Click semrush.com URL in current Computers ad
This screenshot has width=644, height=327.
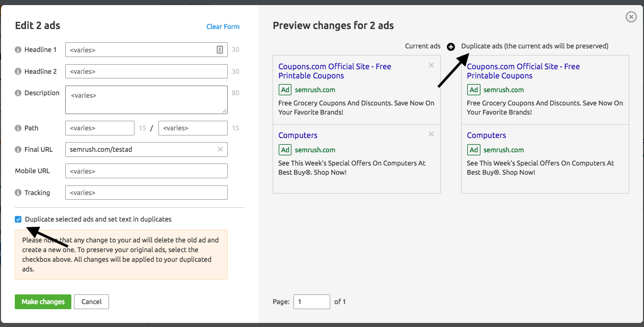(x=315, y=150)
